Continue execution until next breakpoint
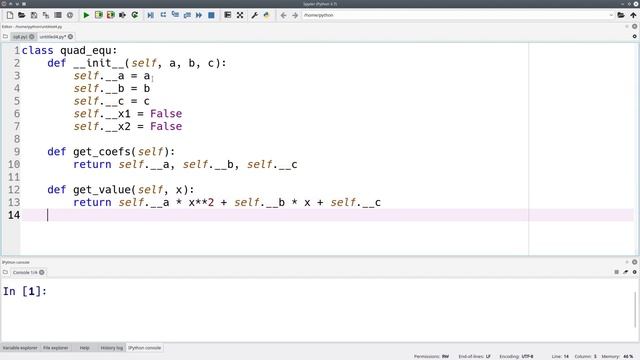 199,15
